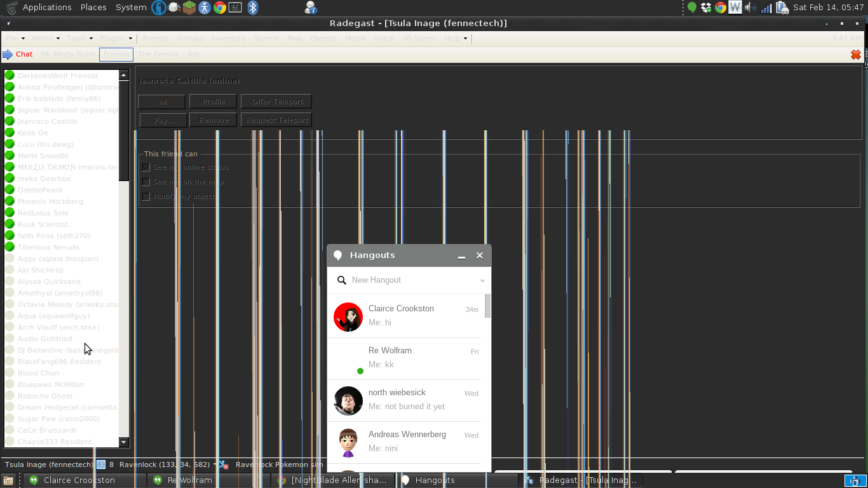Open the terminal launcher in top panel
This screenshot has width=868, height=488.
click(235, 8)
